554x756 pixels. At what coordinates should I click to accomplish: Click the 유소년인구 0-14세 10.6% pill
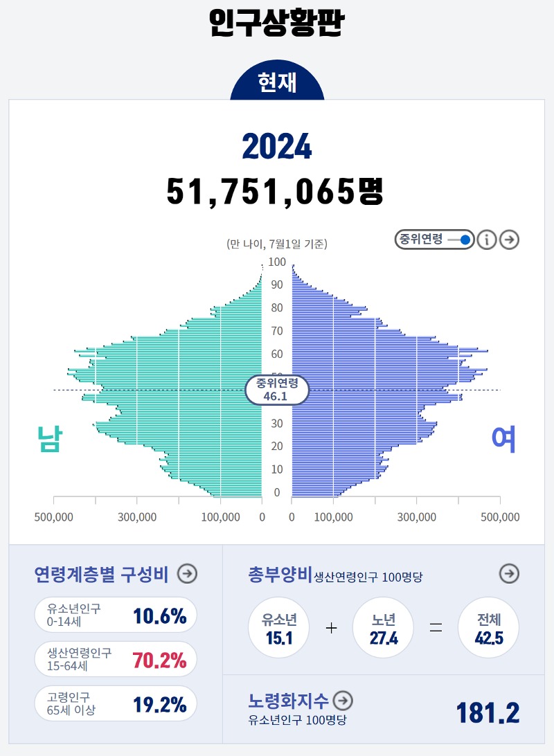pos(116,615)
